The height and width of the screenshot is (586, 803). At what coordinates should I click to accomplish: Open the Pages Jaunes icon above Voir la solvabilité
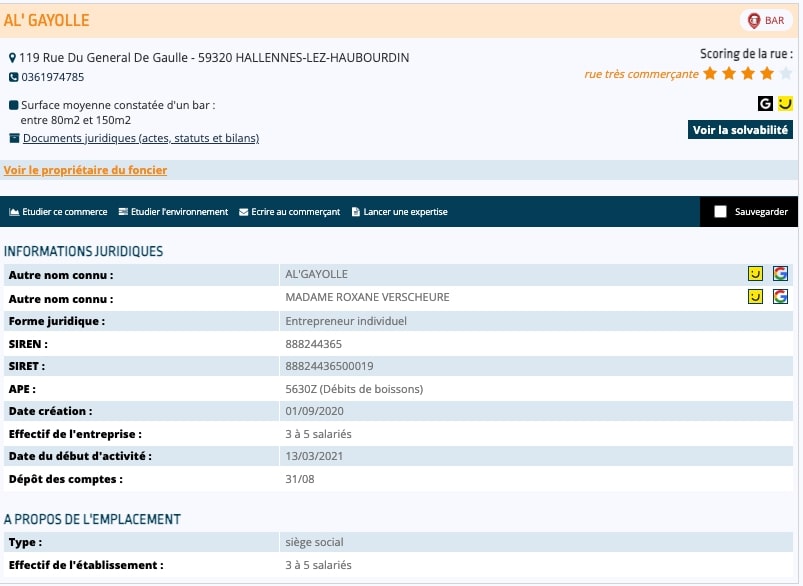pos(785,103)
